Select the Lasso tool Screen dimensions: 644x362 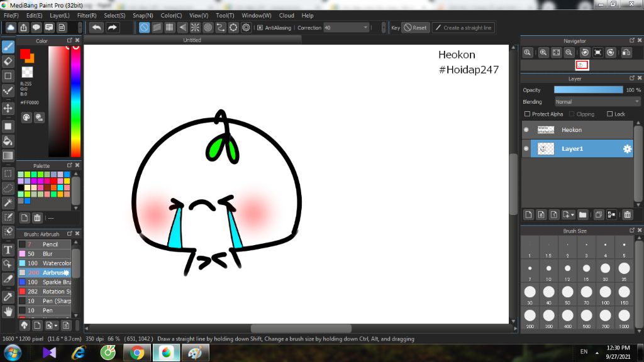click(x=8, y=189)
